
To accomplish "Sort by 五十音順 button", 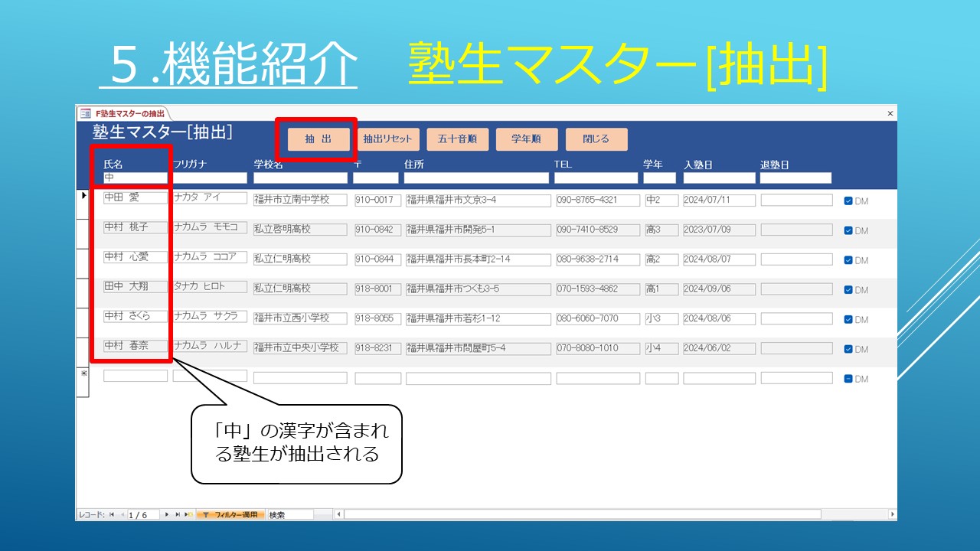I will [x=457, y=139].
